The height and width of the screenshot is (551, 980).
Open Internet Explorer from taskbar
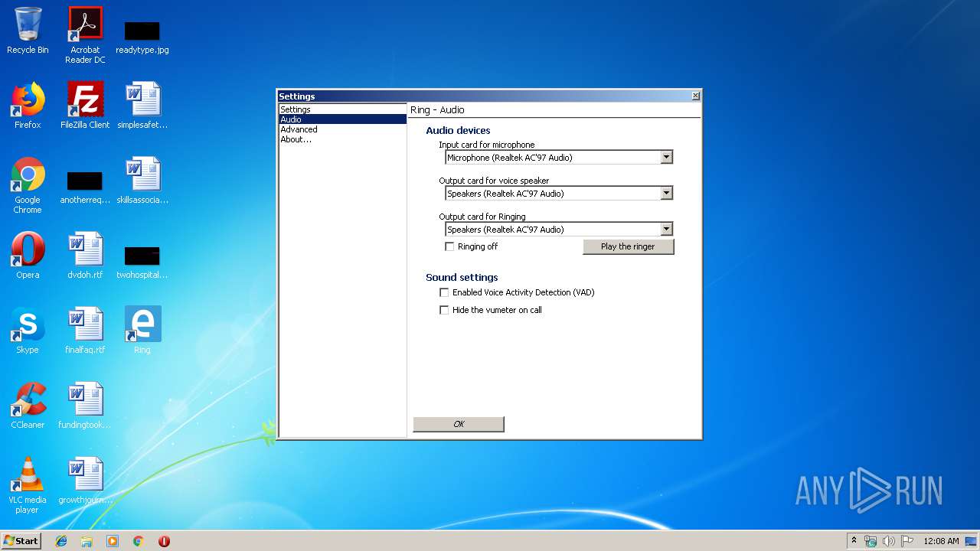pyautogui.click(x=61, y=541)
